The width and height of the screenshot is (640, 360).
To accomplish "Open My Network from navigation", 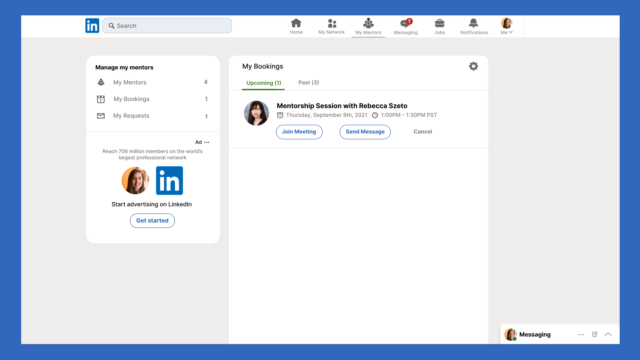I will click(x=331, y=26).
